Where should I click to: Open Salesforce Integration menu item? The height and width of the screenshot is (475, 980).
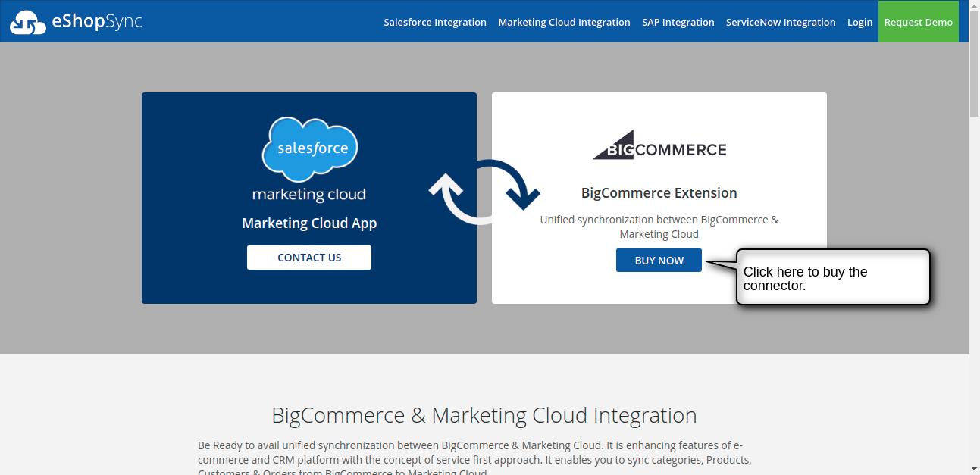435,22
